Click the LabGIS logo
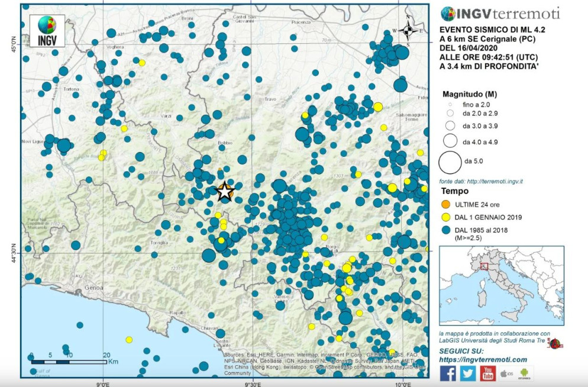The width and height of the screenshot is (588, 387). click(x=555, y=344)
